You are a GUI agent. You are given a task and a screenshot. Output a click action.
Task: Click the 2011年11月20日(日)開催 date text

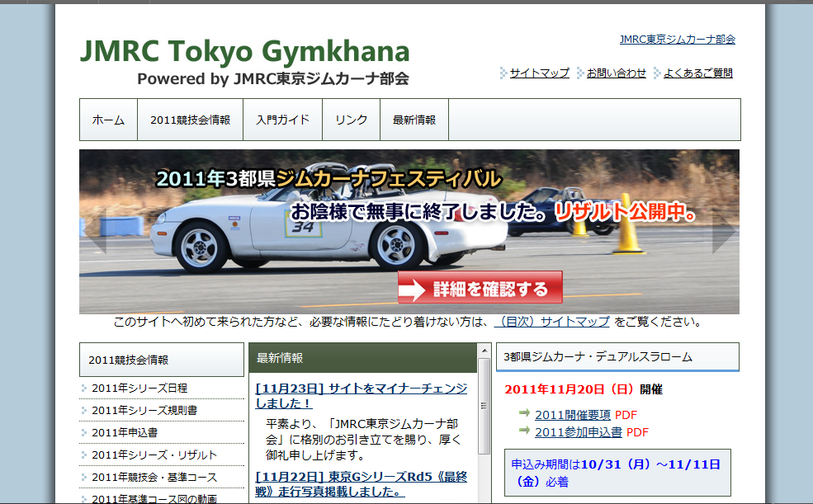(x=584, y=389)
